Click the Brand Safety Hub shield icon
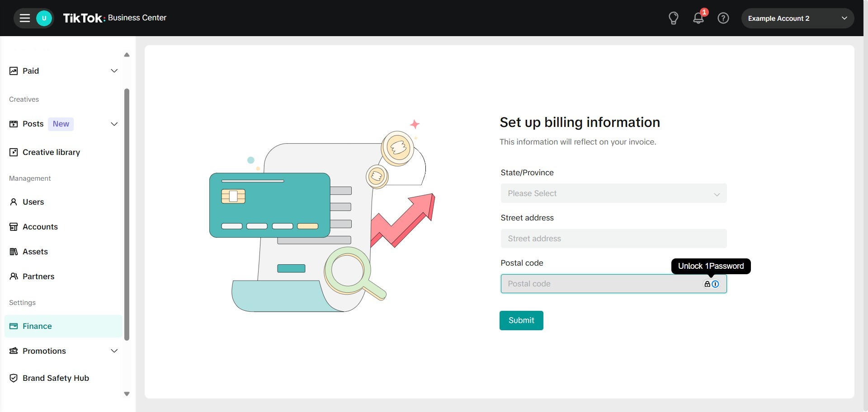868x412 pixels. pyautogui.click(x=14, y=378)
